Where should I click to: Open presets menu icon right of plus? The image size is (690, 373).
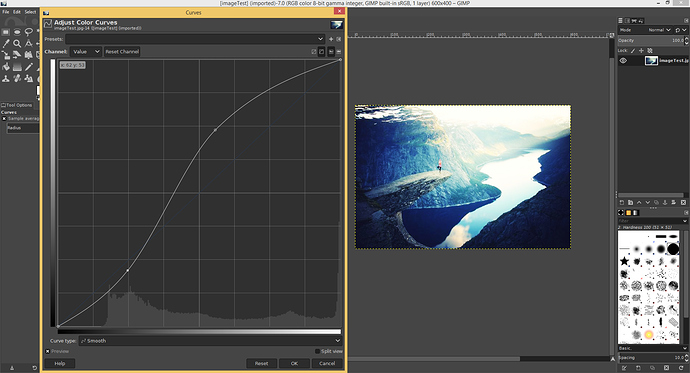point(338,39)
